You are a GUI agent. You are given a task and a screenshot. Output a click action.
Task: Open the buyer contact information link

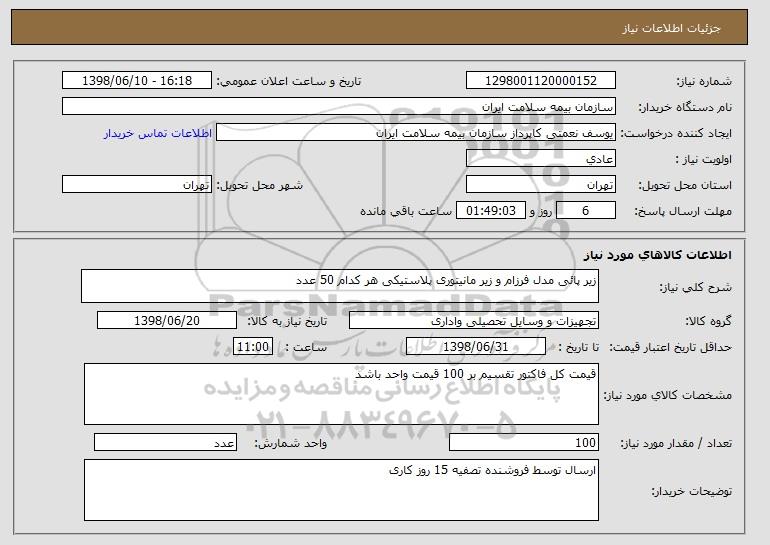pos(158,133)
